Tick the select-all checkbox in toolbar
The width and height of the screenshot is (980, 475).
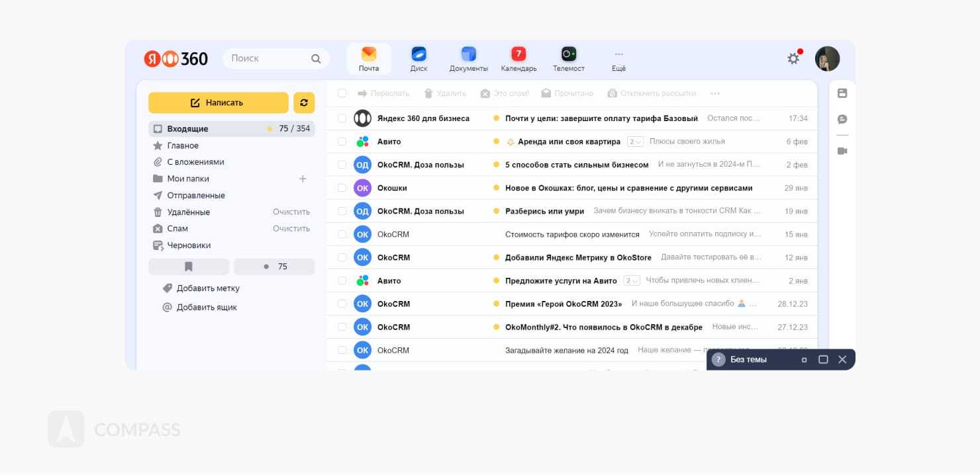342,93
